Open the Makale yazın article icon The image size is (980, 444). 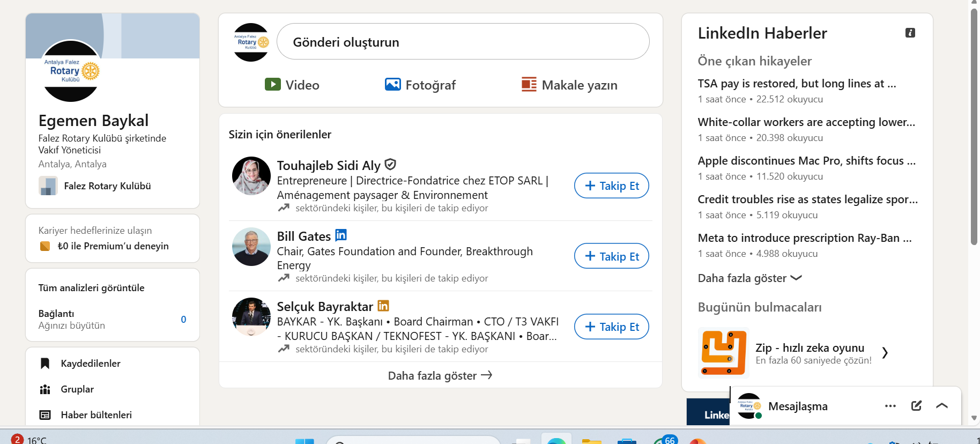[x=529, y=85]
